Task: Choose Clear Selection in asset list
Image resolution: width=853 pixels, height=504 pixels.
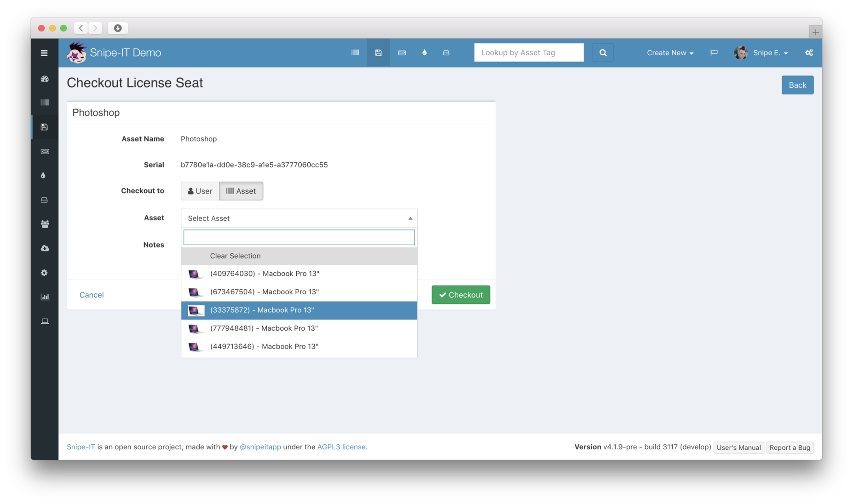Action: [299, 256]
